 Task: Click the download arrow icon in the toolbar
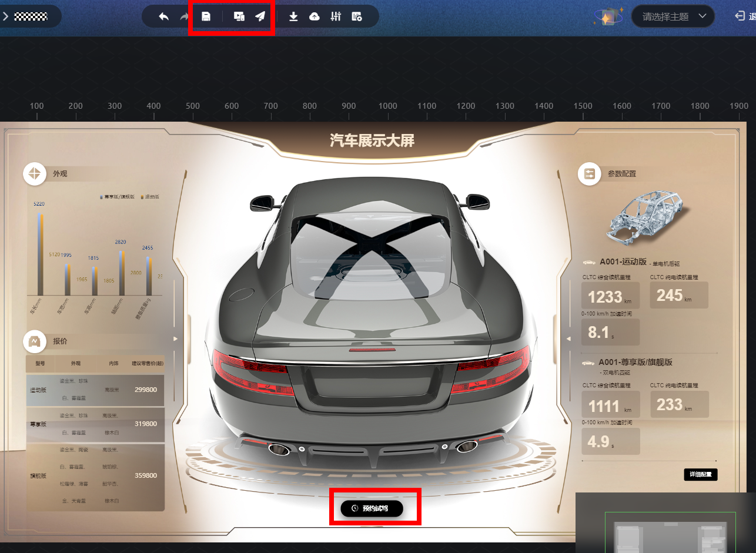(x=293, y=16)
